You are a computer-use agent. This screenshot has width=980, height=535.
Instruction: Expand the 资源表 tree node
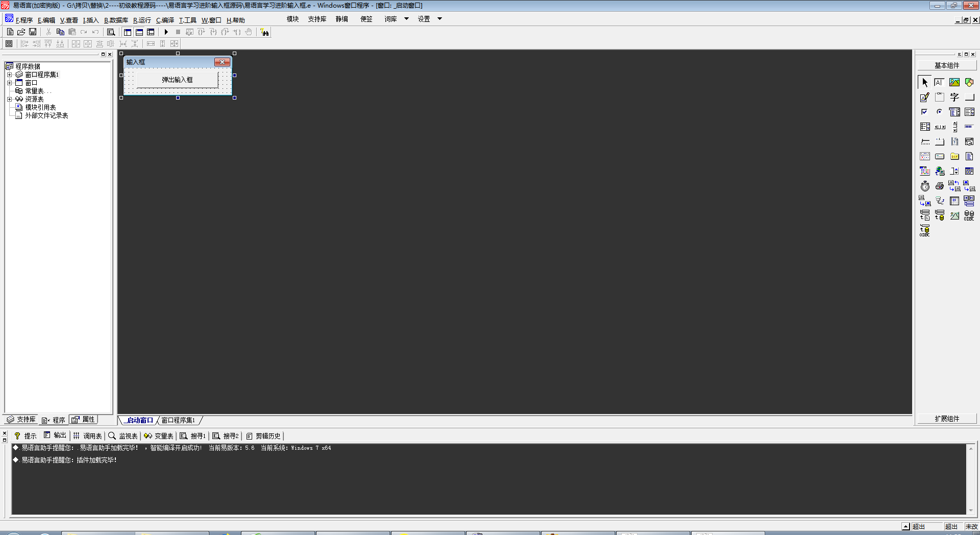9,99
